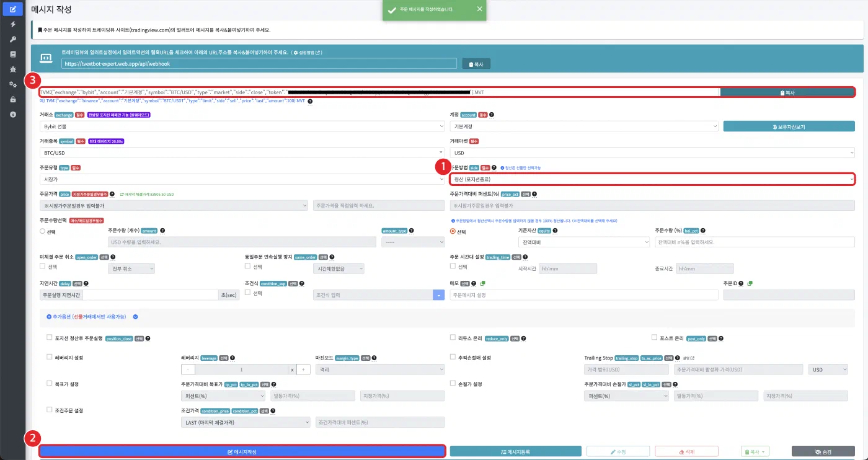
Task: Open the key icon in sidebar
Action: tap(13, 39)
